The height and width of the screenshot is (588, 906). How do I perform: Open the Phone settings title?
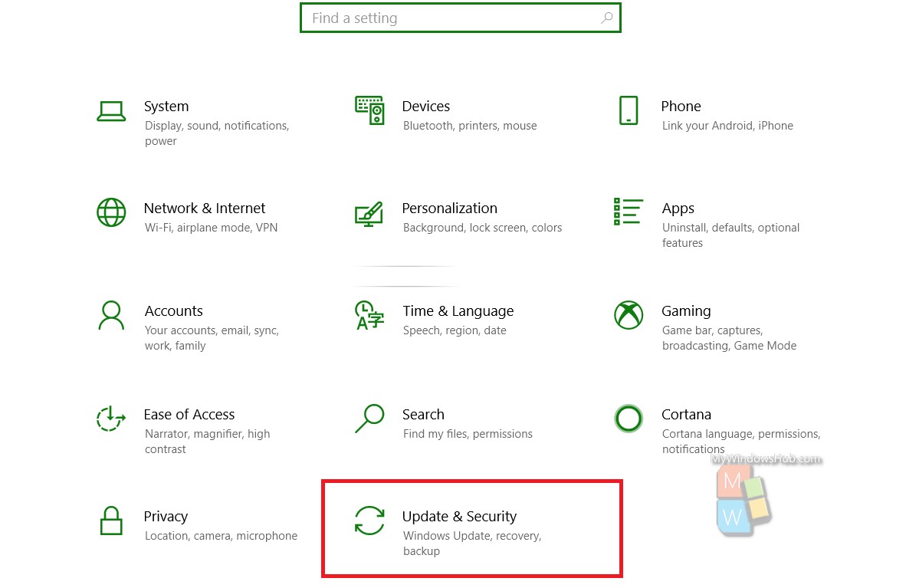(x=681, y=107)
